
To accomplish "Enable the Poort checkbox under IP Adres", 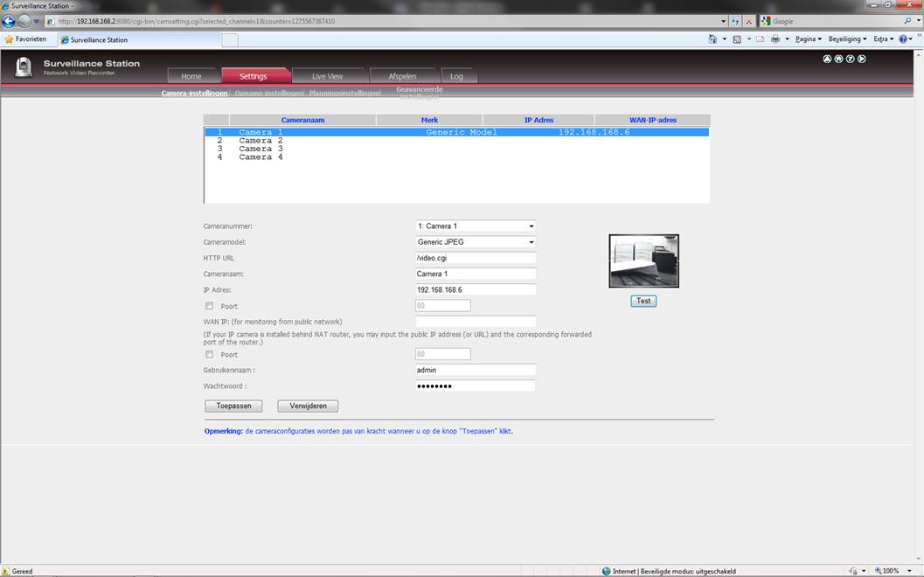I will pos(209,306).
